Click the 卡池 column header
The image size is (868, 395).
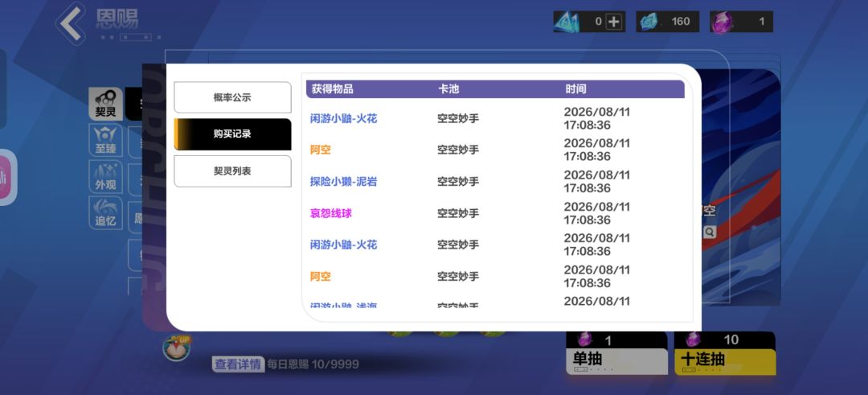[448, 89]
